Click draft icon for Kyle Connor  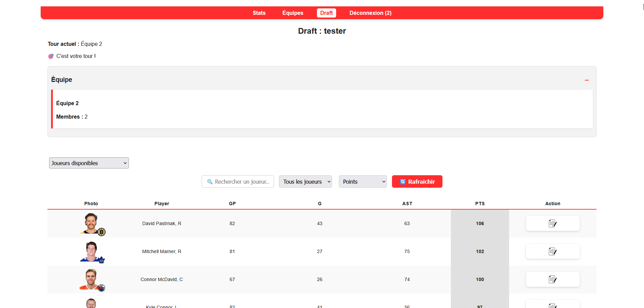552,305
